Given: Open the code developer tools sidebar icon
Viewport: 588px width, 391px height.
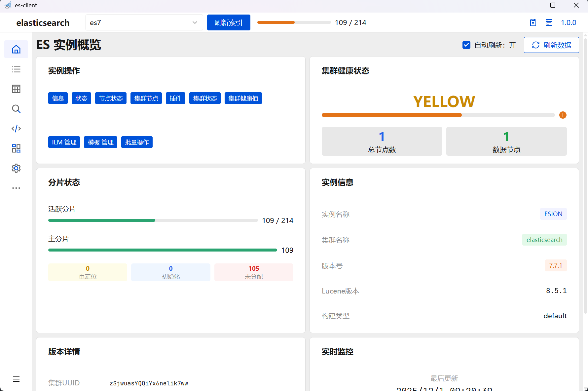Looking at the screenshot, I should coord(16,129).
